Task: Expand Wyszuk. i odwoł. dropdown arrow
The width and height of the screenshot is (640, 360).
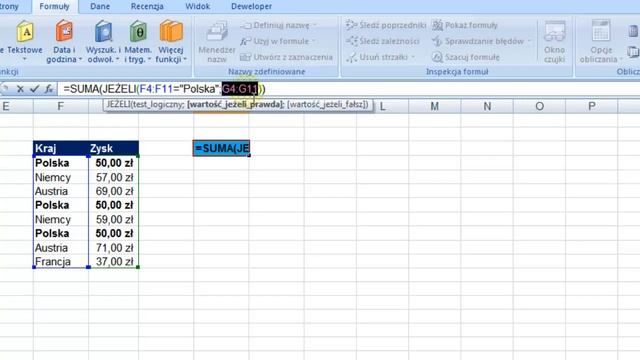Action: [x=118, y=60]
